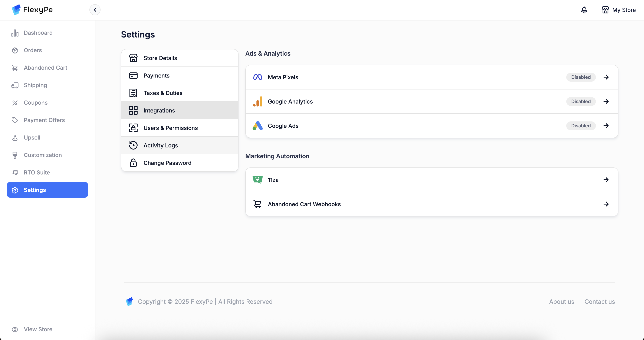The width and height of the screenshot is (644, 340).
Task: Click the notification bell icon
Action: click(x=584, y=10)
